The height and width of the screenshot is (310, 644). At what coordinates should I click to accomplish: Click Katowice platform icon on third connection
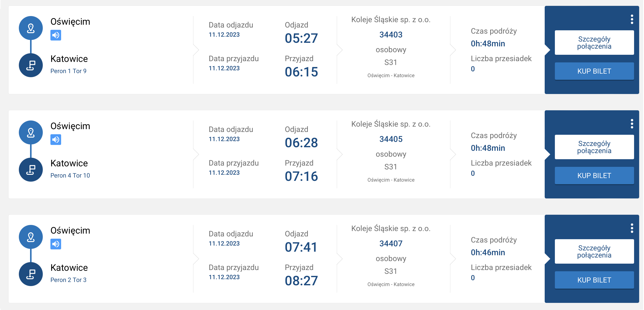[x=31, y=274]
